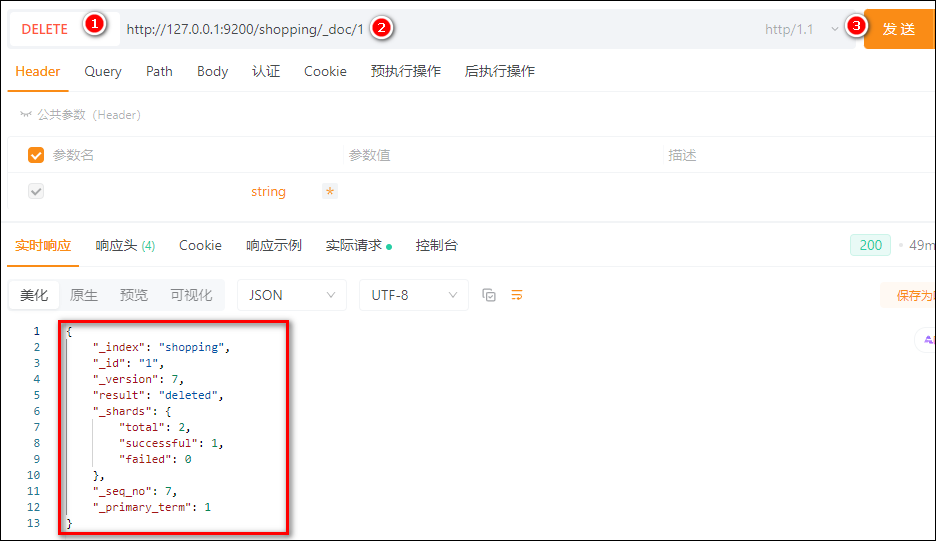Select the 原生 raw view
This screenshot has width=936, height=541.
(x=84, y=295)
